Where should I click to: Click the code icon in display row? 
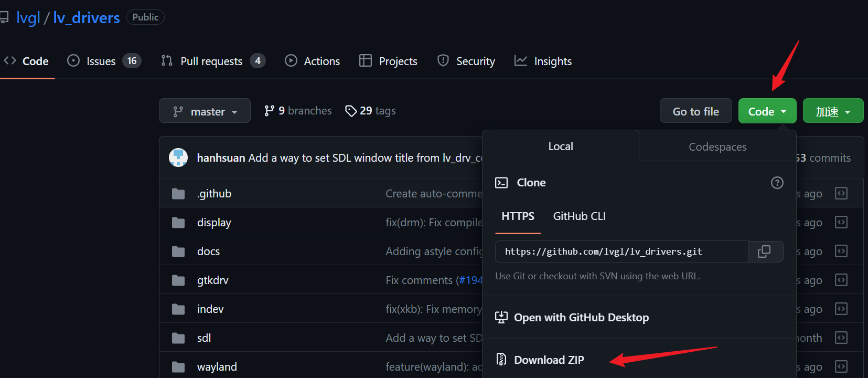pyautogui.click(x=841, y=222)
